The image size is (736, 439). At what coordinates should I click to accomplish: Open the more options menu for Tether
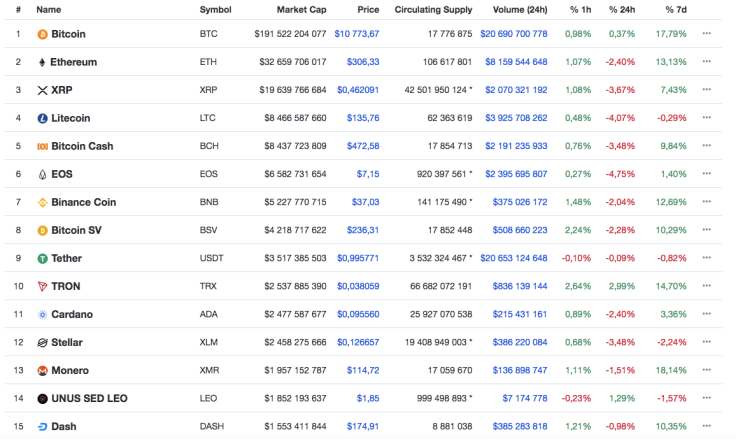tap(706, 258)
